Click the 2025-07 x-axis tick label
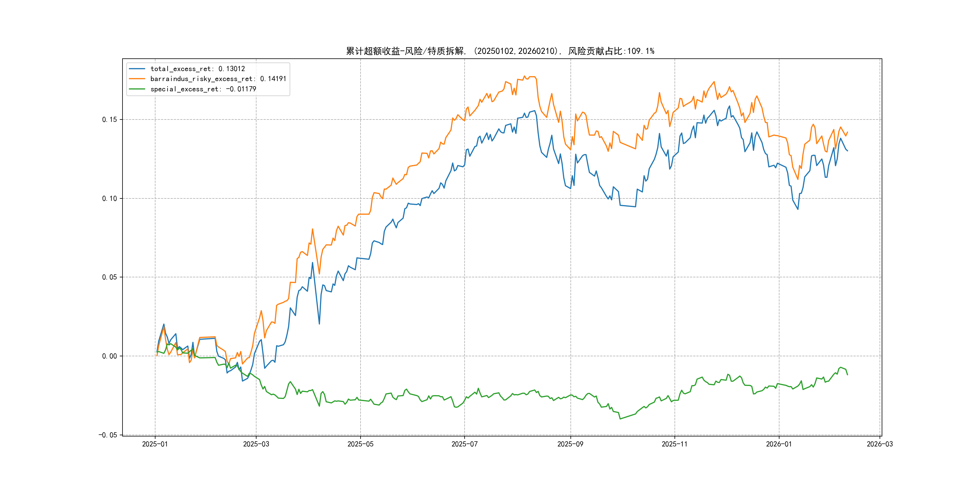This screenshot has width=980, height=490. (464, 444)
